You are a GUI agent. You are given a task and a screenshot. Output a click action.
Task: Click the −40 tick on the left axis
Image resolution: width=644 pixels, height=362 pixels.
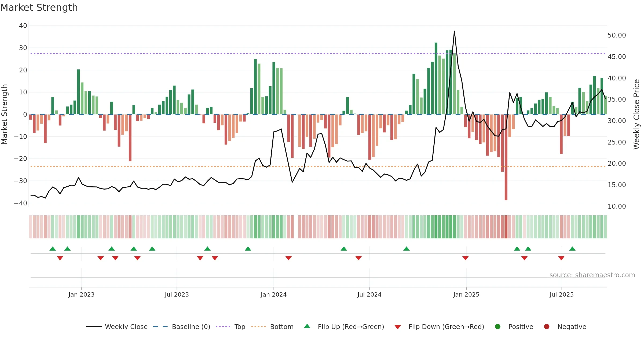[21, 203]
